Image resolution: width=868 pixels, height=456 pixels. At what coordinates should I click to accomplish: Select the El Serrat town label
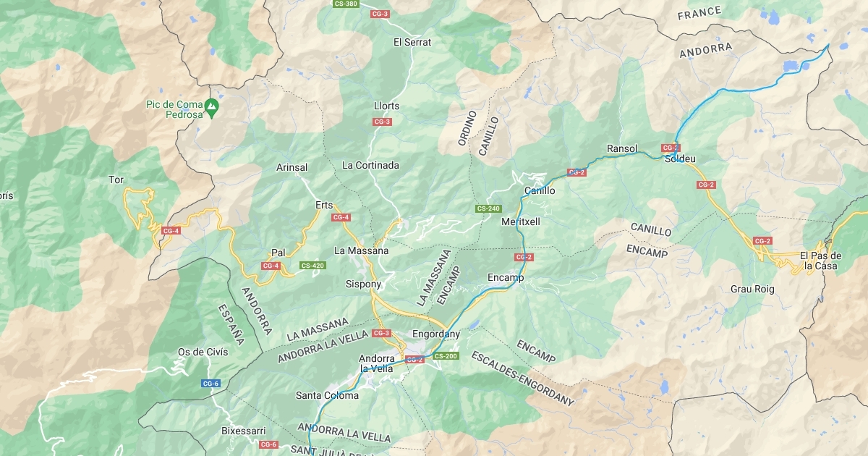[412, 43]
